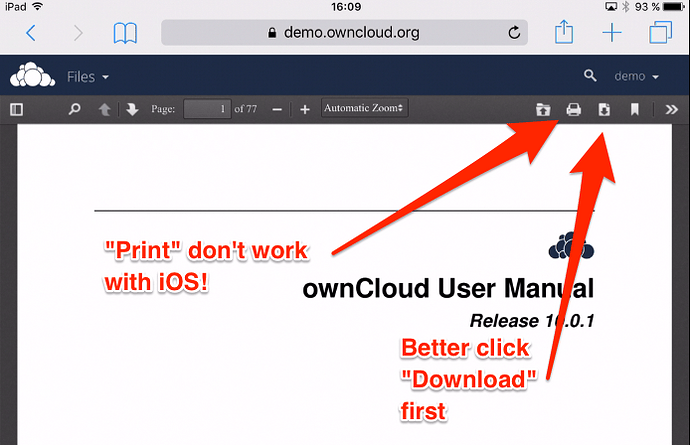Tap the battery 93 % indicator
Screen dimensions: 690x445
[x=660, y=7]
